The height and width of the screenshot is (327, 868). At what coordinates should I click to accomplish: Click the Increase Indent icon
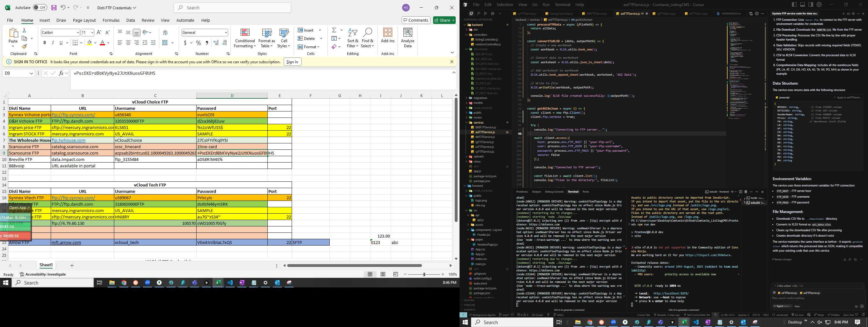pos(153,43)
